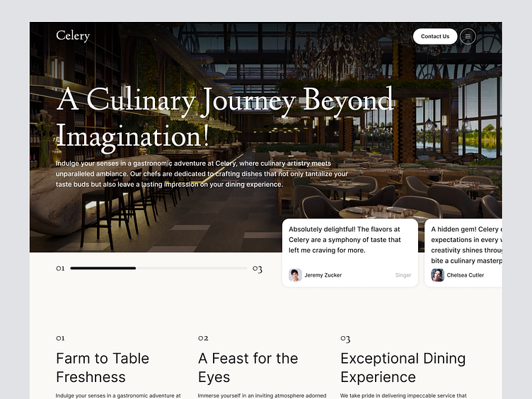Click the 02 feature number label
Viewport: 532px width, 399px height.
[203, 338]
